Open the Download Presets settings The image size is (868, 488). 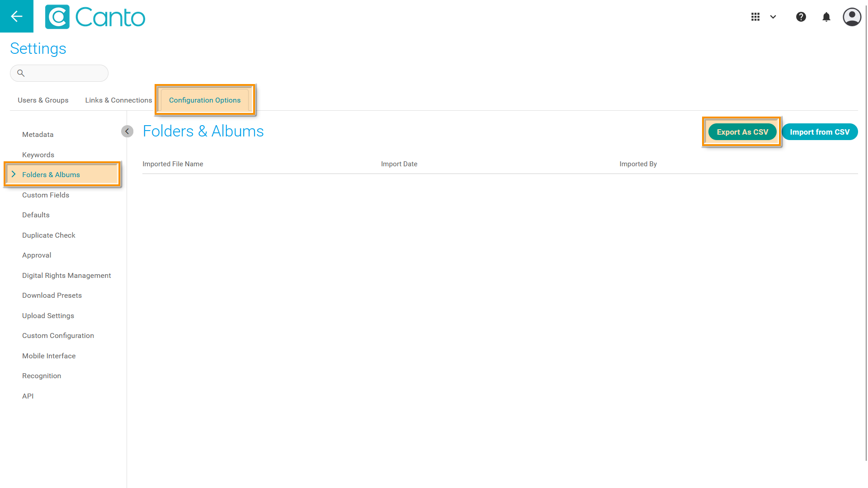52,295
